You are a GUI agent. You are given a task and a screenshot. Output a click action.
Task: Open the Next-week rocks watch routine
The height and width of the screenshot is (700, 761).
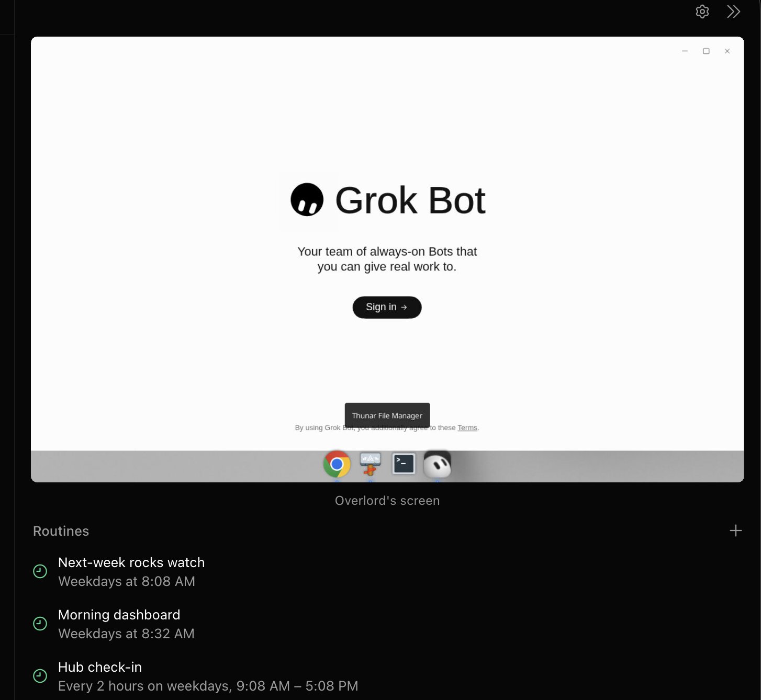tap(387, 571)
